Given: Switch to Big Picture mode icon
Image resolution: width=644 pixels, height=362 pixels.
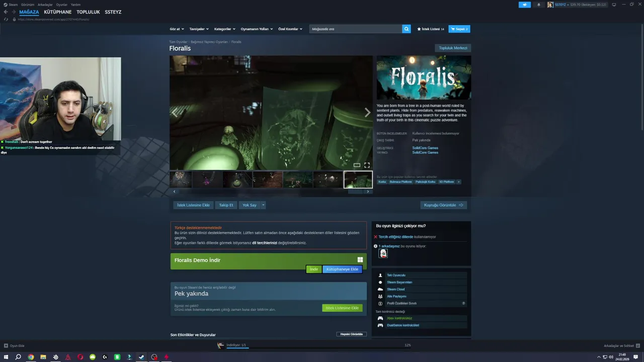Looking at the screenshot, I should coord(614,5).
